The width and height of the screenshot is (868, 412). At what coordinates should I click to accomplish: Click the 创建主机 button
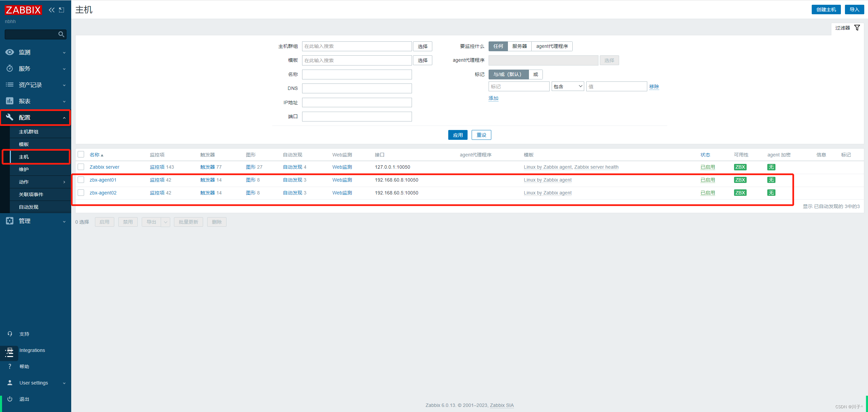[826, 10]
